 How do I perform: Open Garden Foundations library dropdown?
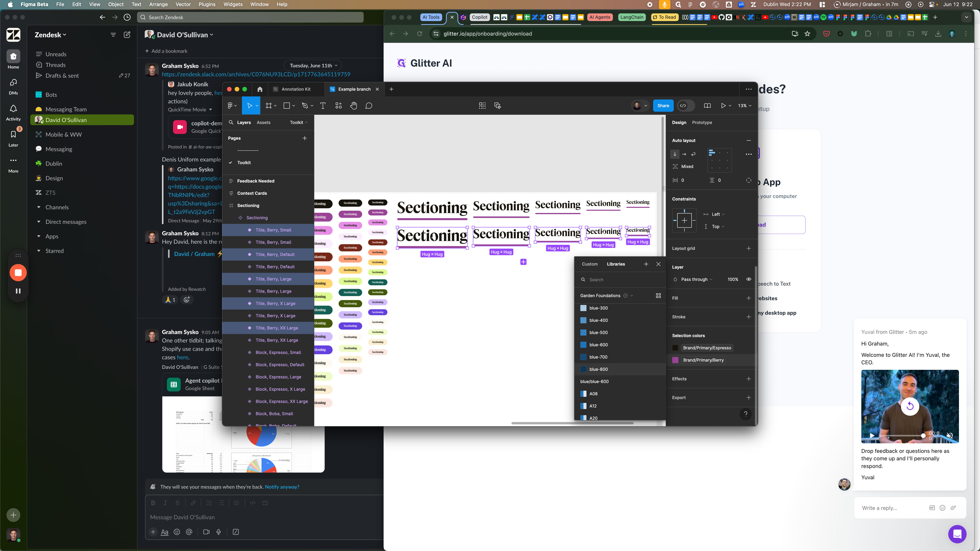point(606,295)
